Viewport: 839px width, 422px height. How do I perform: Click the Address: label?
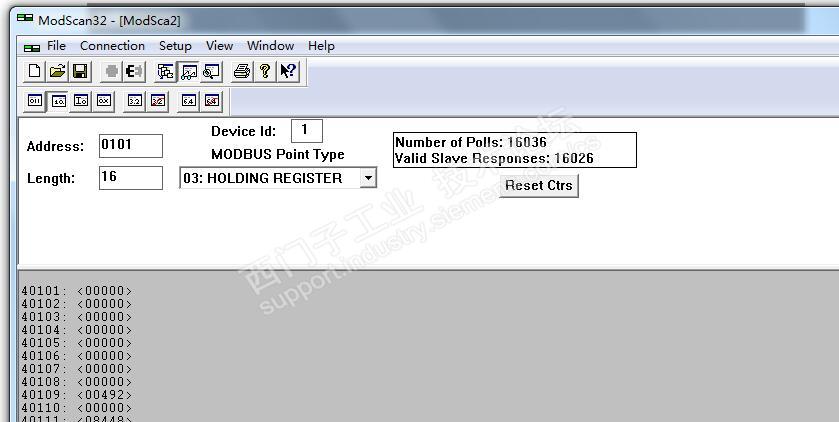[x=56, y=147]
